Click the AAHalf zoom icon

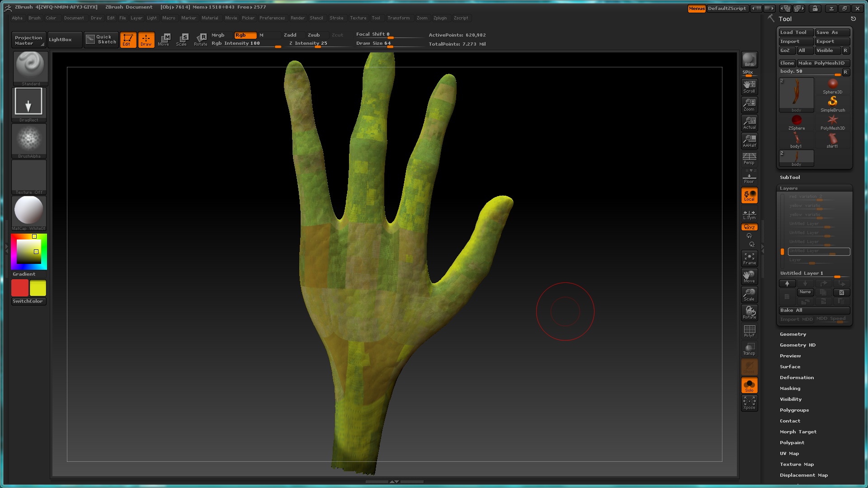point(749,141)
